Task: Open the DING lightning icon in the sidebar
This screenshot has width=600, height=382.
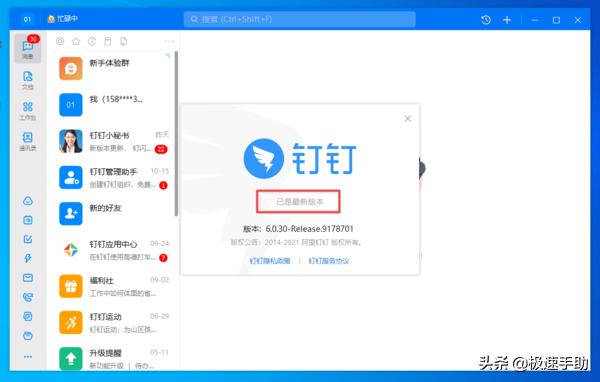Action: click(x=28, y=258)
